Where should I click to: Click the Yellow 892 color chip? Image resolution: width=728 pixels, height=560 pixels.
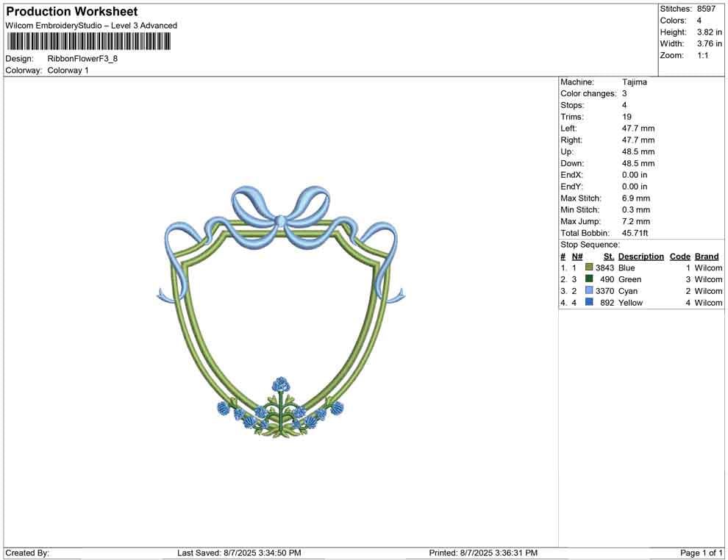pyautogui.click(x=588, y=303)
